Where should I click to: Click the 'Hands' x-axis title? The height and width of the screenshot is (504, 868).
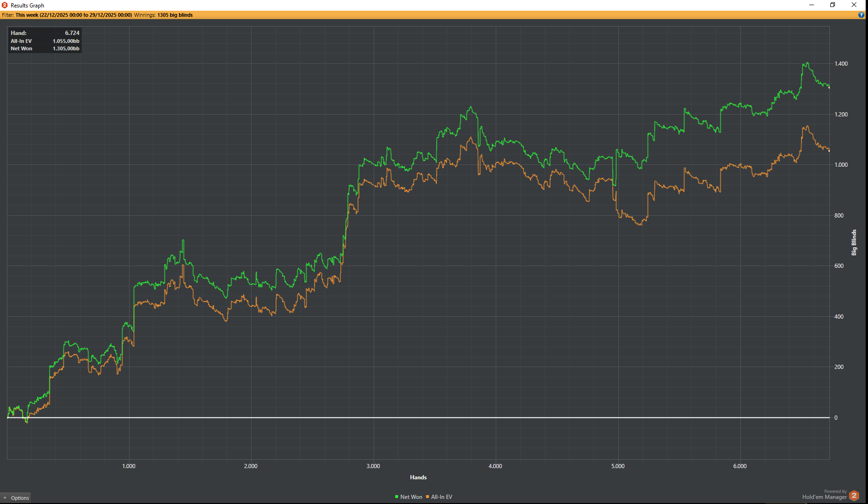(x=418, y=477)
